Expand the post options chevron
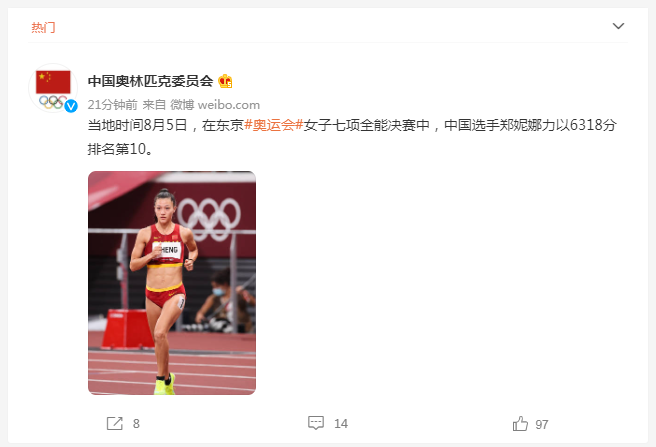656x447 pixels. [x=618, y=26]
